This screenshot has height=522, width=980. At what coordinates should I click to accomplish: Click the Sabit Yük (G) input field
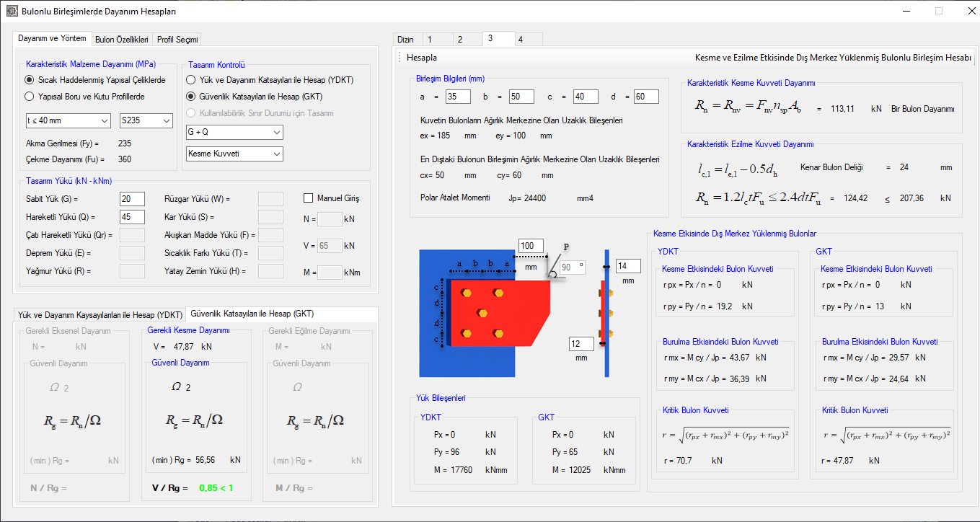[132, 199]
